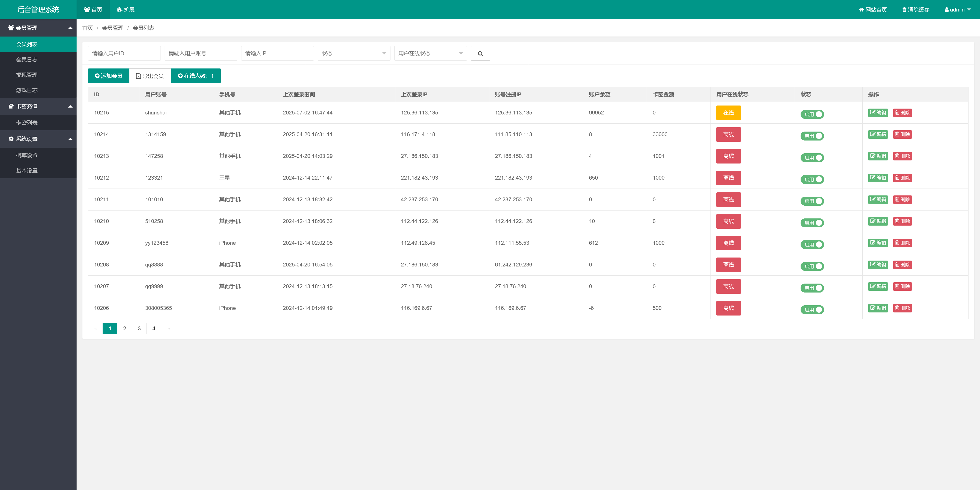Expand the admin account menu
980x490 pixels.
[957, 10]
